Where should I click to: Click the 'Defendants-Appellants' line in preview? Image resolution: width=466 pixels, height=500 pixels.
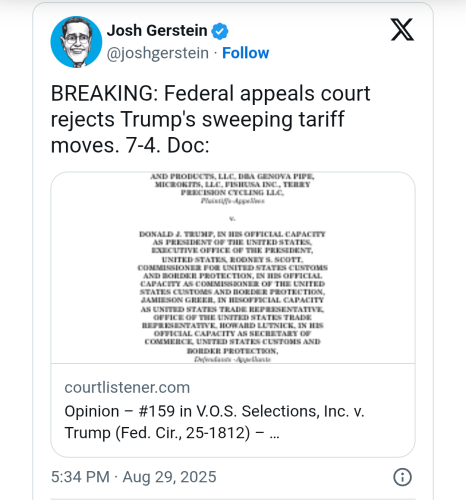coord(233,359)
